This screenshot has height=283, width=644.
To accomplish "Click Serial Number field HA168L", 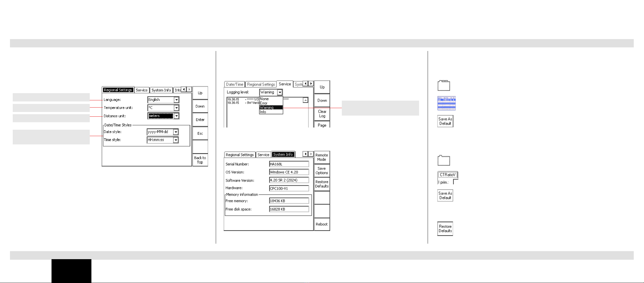I will pyautogui.click(x=289, y=164).
